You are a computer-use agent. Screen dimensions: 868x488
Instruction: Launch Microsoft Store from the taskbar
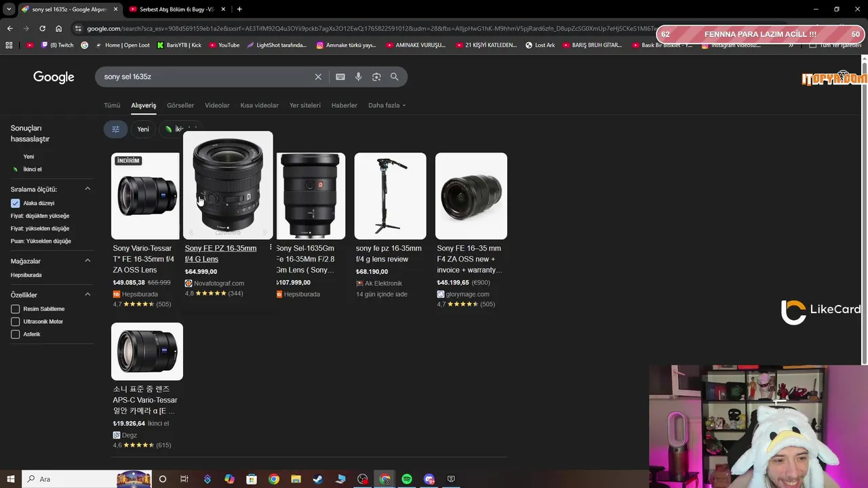252,479
